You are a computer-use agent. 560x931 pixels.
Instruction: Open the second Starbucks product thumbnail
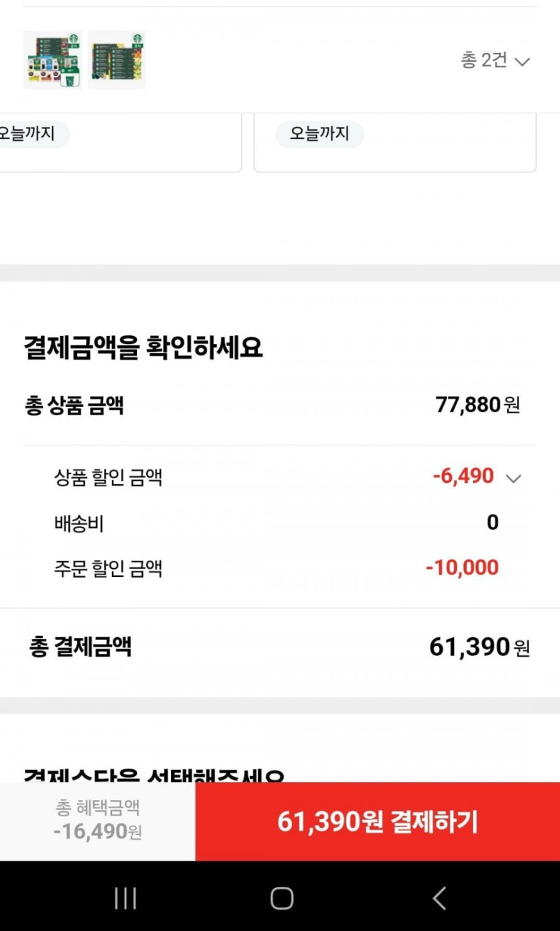coord(117,60)
